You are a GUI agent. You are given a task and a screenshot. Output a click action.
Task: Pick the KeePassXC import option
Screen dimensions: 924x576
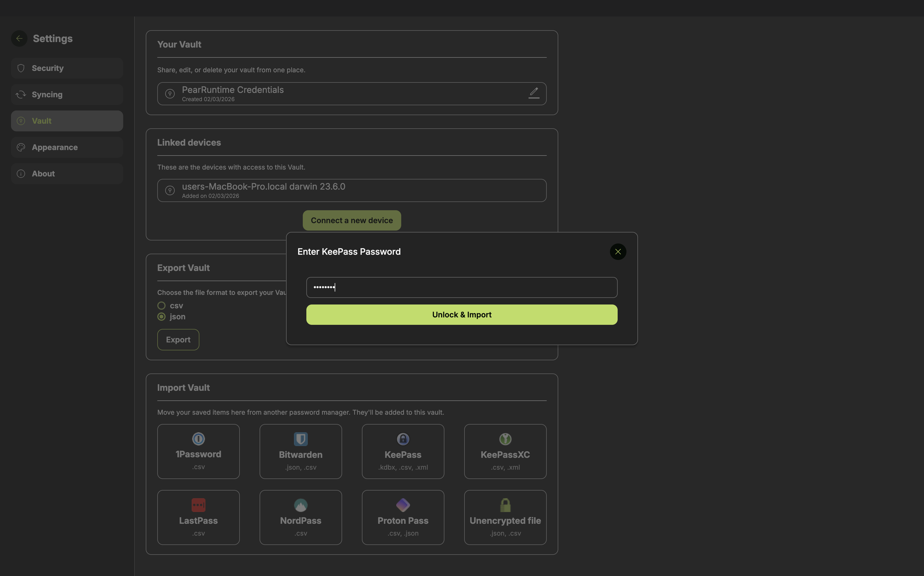(x=505, y=452)
